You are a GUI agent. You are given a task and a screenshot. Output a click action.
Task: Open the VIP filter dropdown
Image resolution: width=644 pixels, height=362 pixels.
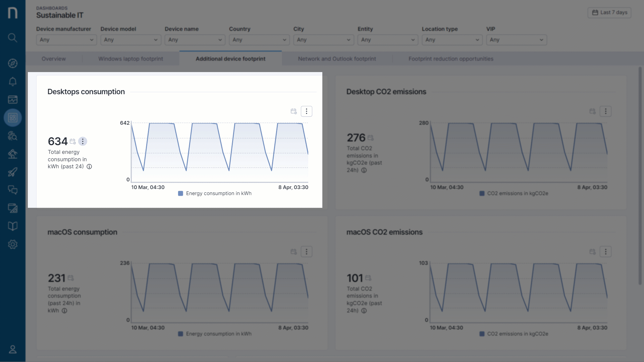pyautogui.click(x=516, y=40)
